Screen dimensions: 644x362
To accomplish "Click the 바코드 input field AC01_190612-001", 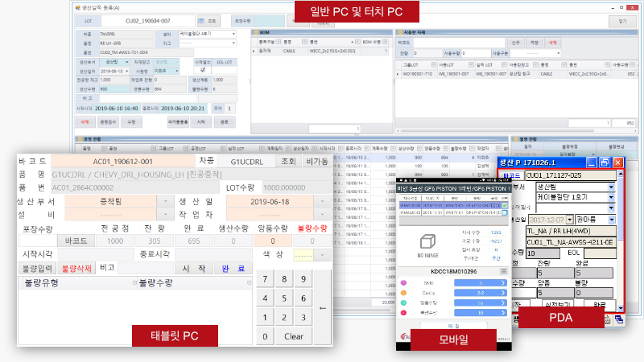I will [123, 162].
